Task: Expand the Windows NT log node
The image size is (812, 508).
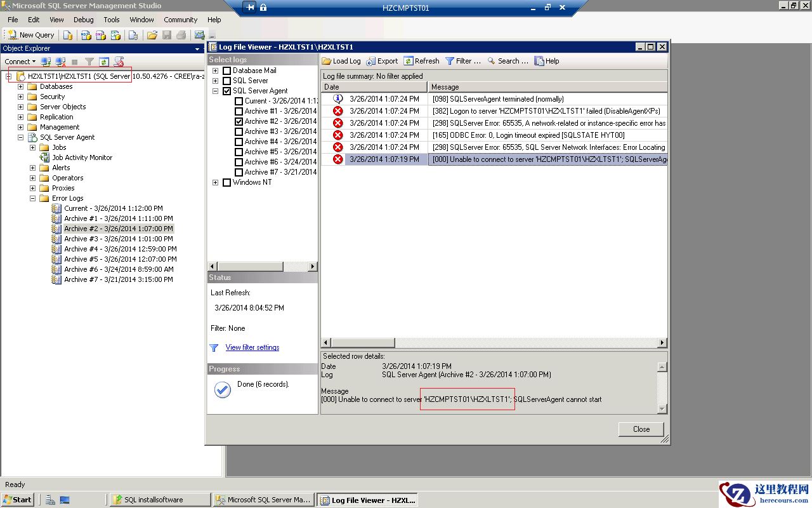Action: (216, 182)
